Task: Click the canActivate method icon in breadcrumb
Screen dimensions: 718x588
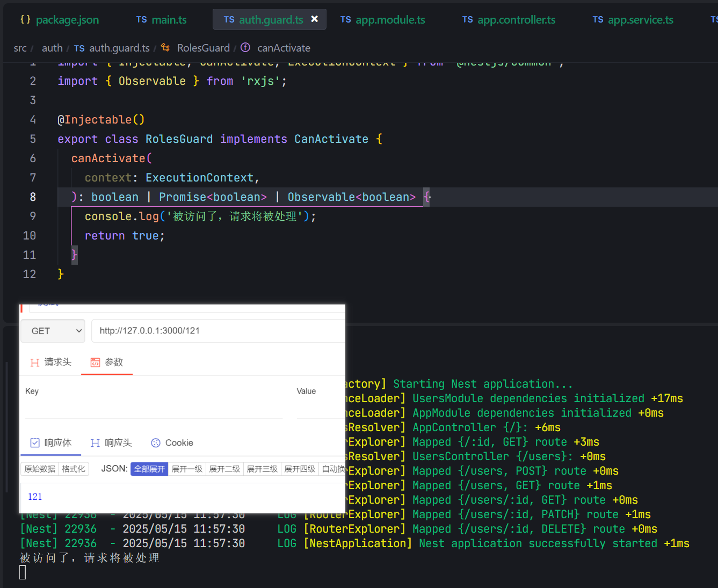Action: tap(245, 48)
